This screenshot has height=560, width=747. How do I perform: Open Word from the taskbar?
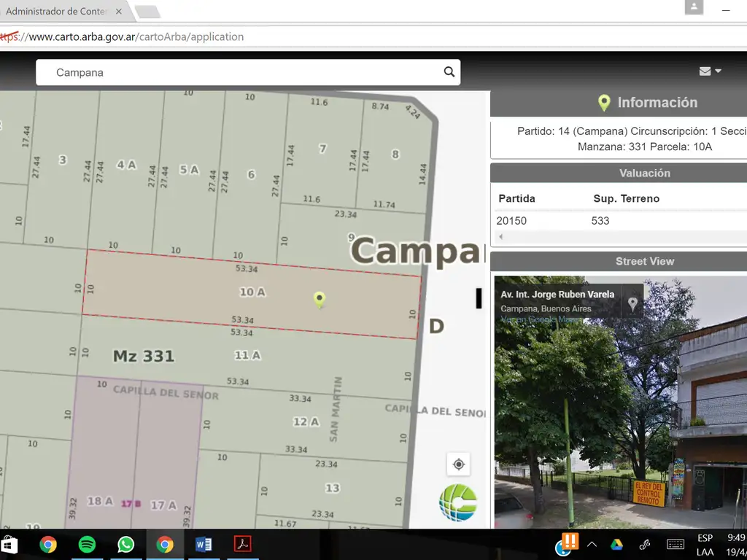pyautogui.click(x=204, y=545)
